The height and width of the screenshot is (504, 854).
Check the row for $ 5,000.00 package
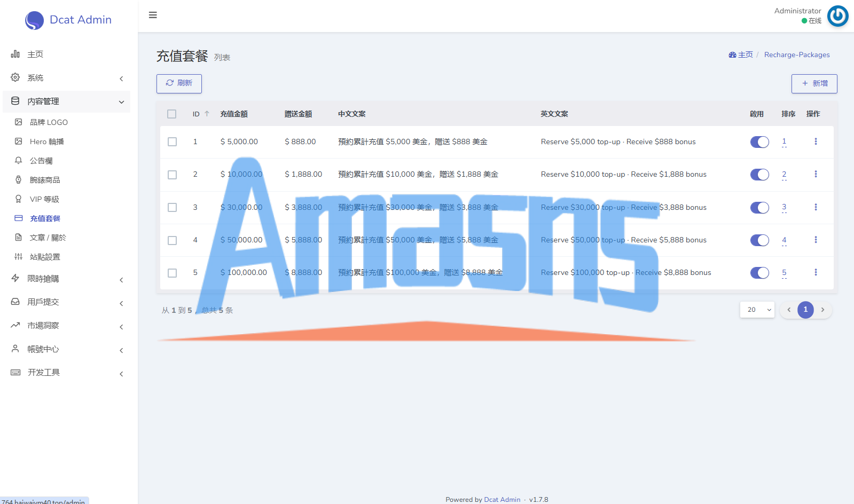[x=172, y=141]
